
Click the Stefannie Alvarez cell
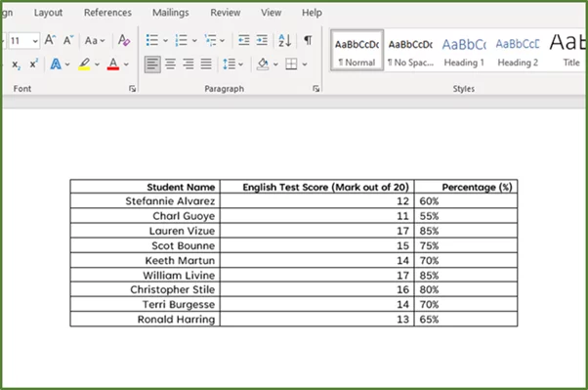tap(146, 201)
